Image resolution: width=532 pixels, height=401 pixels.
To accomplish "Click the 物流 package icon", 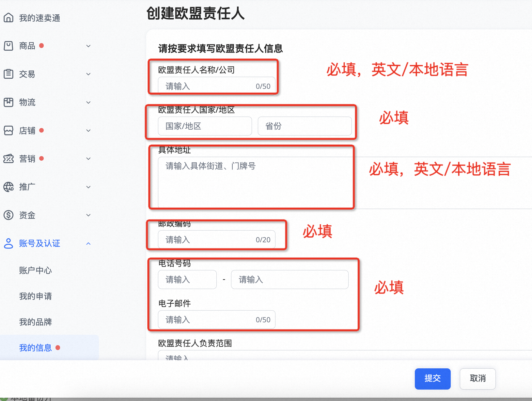I will [x=8, y=102].
